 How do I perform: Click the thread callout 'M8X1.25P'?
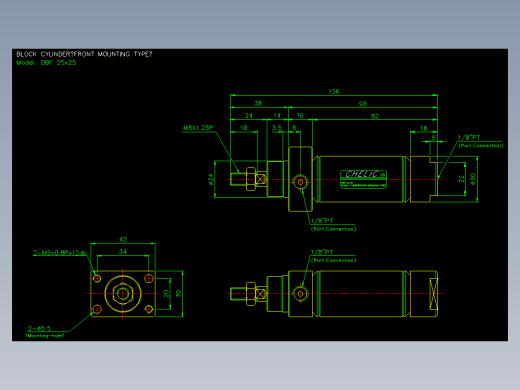coord(198,128)
